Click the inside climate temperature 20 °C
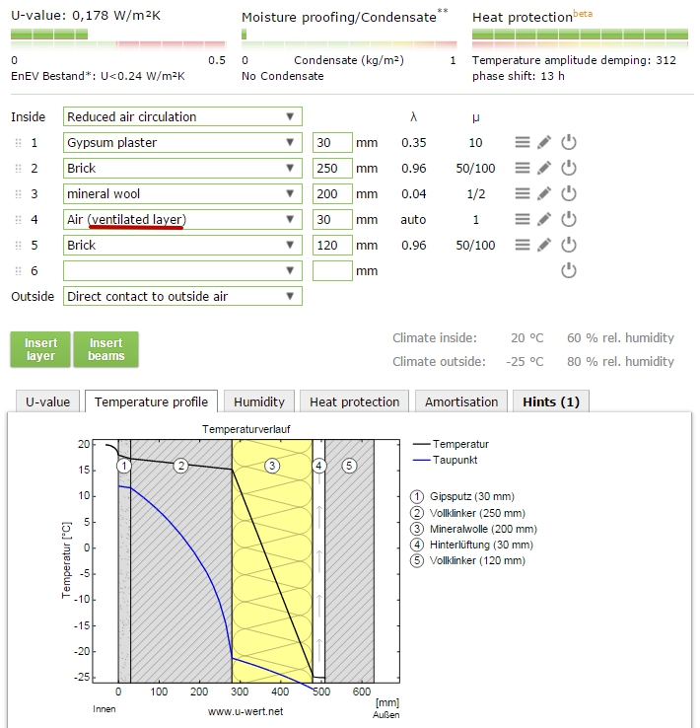Image resolution: width=700 pixels, height=728 pixels. [526, 338]
